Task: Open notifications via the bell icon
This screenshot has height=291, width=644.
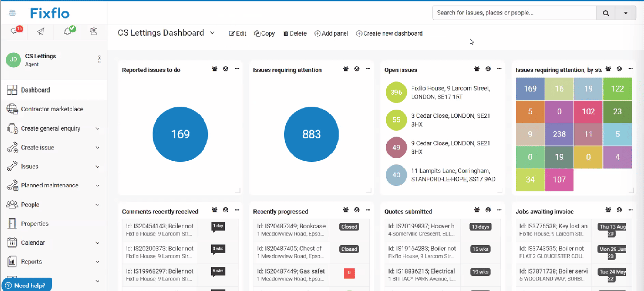Action: click(67, 31)
